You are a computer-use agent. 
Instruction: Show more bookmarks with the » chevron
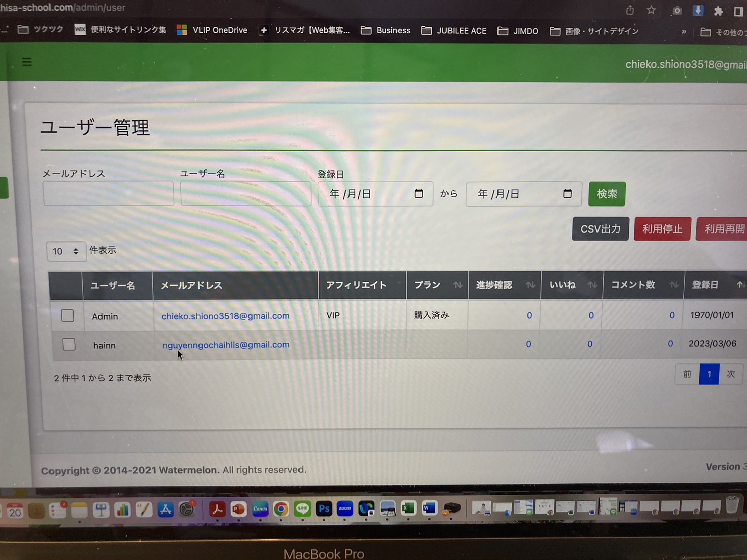tap(684, 32)
